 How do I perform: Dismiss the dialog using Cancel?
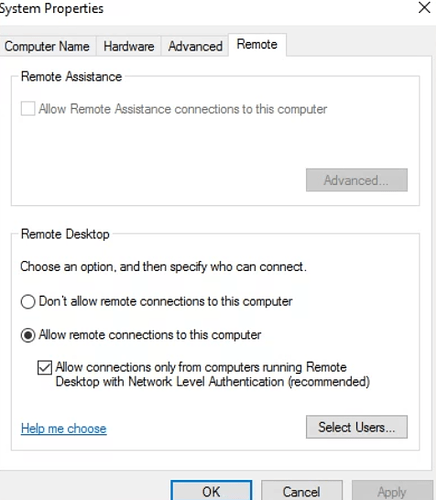(x=302, y=491)
